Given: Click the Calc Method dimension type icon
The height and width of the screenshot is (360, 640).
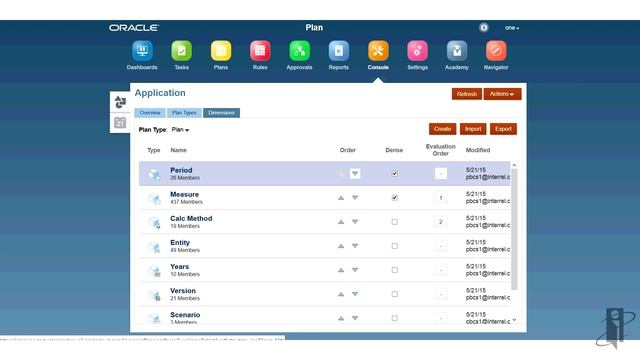Looking at the screenshot, I should point(154,222).
